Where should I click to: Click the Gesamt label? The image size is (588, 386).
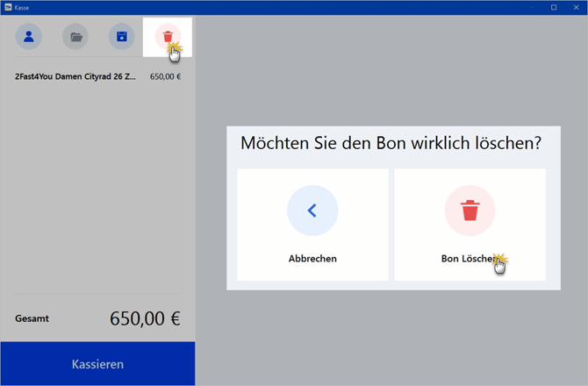[32, 318]
